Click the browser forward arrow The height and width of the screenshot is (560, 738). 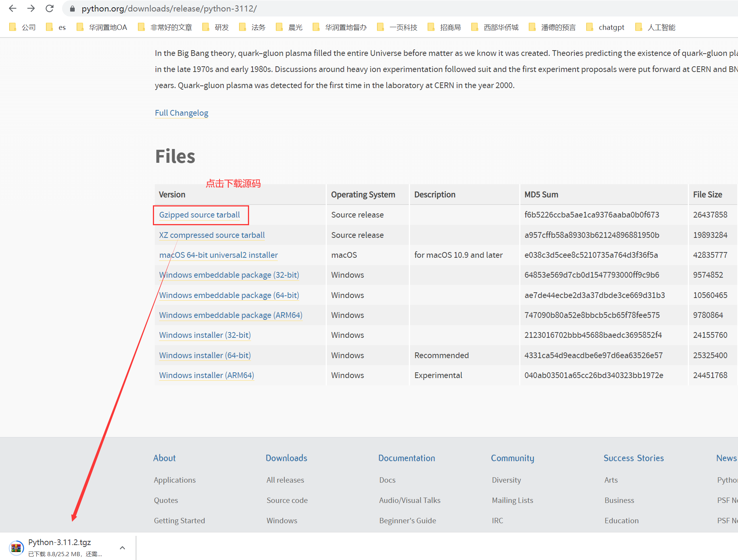coord(31,8)
